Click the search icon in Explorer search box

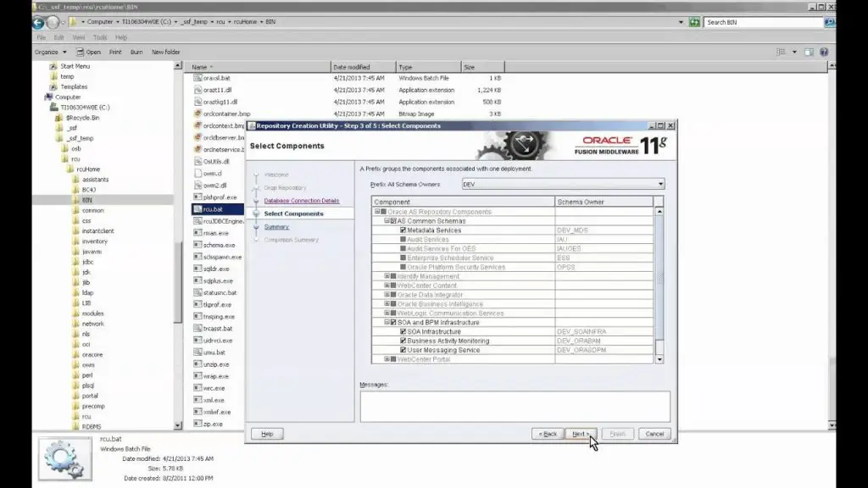tap(829, 22)
